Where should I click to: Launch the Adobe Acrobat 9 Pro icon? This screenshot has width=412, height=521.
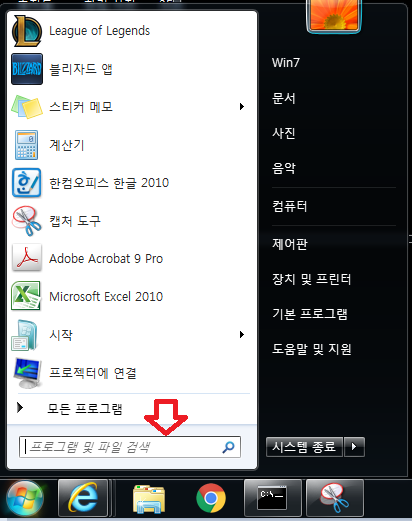pos(27,258)
